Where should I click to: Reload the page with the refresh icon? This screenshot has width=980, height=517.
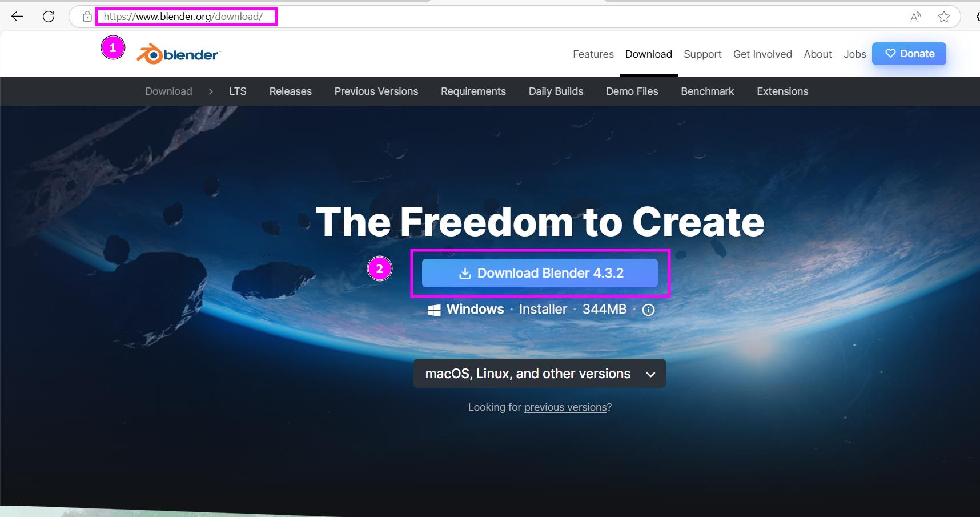(x=49, y=17)
